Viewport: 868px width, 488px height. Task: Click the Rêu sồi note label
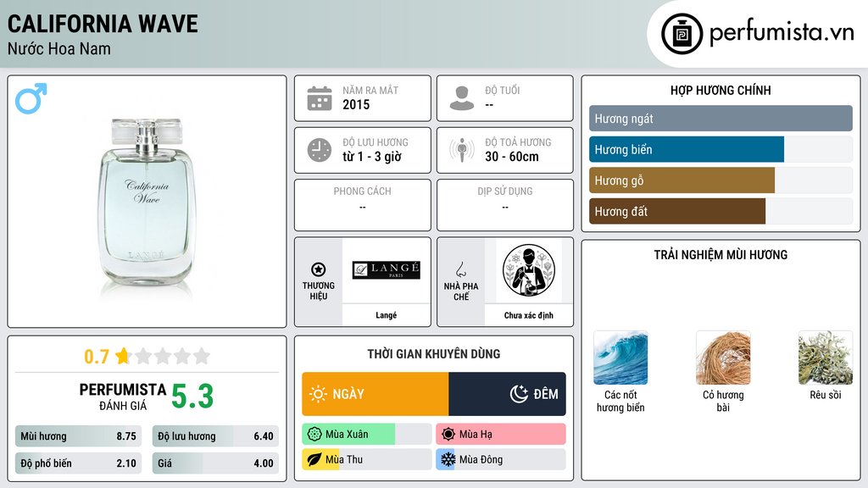pos(826,395)
